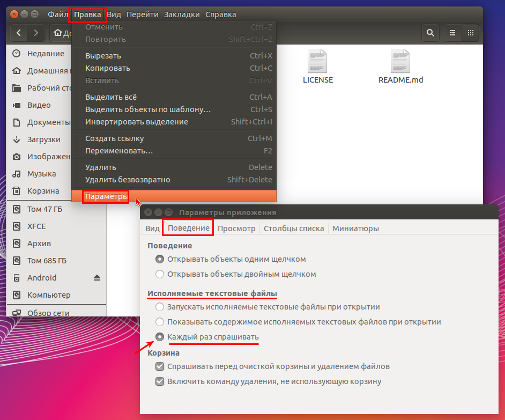Viewport: 505px width, 420px height.
Task: Click the Архив drive icon
Action: 17,244
